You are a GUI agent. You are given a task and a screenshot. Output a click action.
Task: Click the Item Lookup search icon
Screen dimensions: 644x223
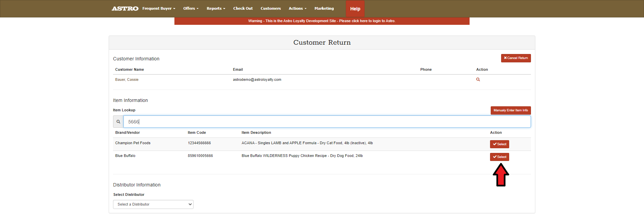118,122
